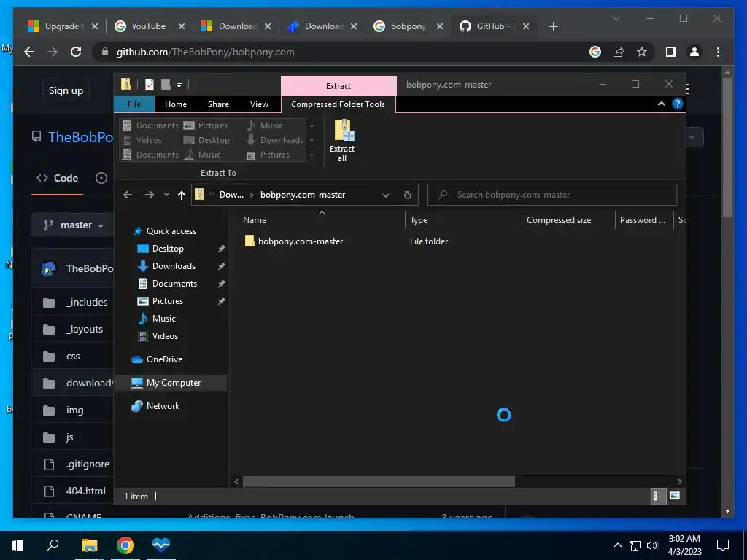Go back in File Explorer
This screenshot has height=560, width=747.
pyautogui.click(x=127, y=195)
